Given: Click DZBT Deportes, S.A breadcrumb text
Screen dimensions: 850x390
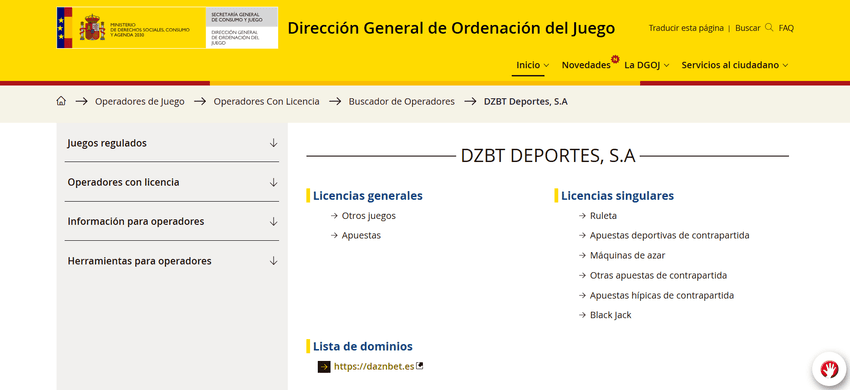Looking at the screenshot, I should [x=525, y=101].
